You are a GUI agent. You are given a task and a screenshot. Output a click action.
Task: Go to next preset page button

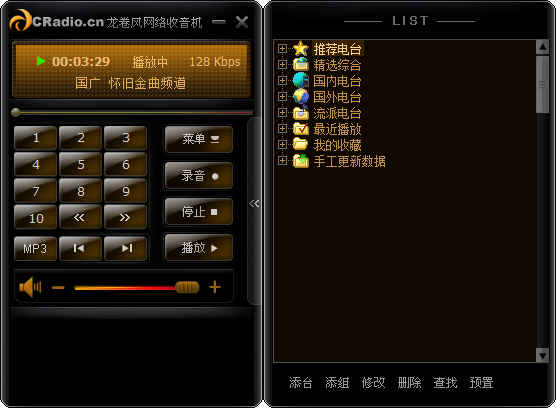pyautogui.click(x=125, y=217)
